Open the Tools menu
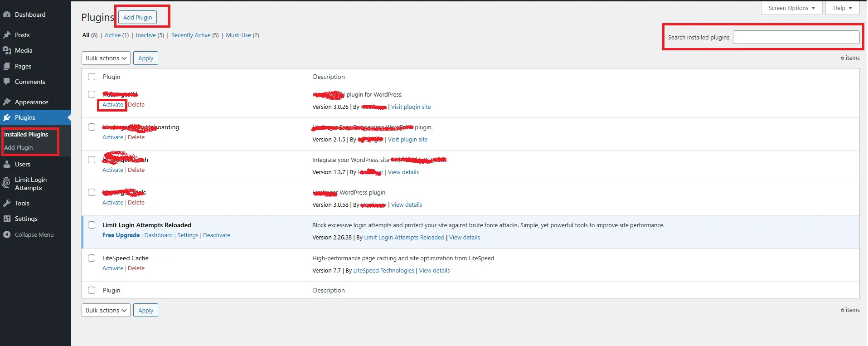868x346 pixels. click(x=22, y=203)
